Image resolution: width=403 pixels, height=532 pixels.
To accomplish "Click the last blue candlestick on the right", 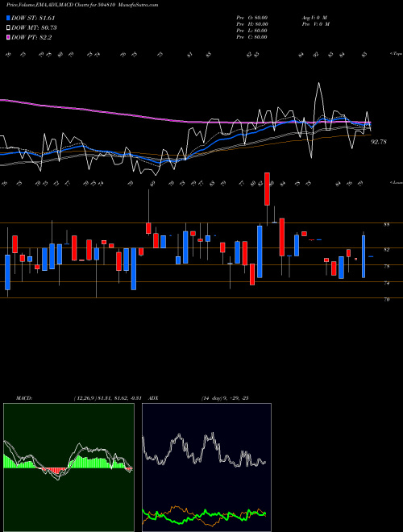I will pyautogui.click(x=364, y=256).
